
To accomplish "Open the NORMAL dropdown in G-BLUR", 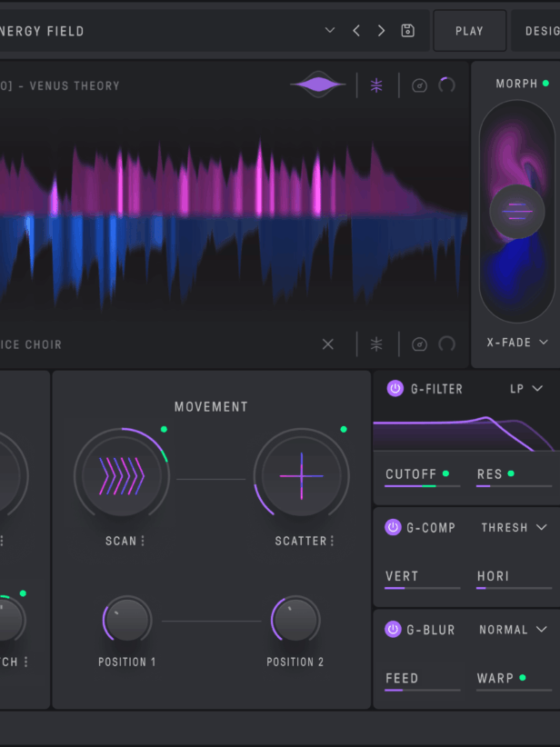I will pos(513,630).
